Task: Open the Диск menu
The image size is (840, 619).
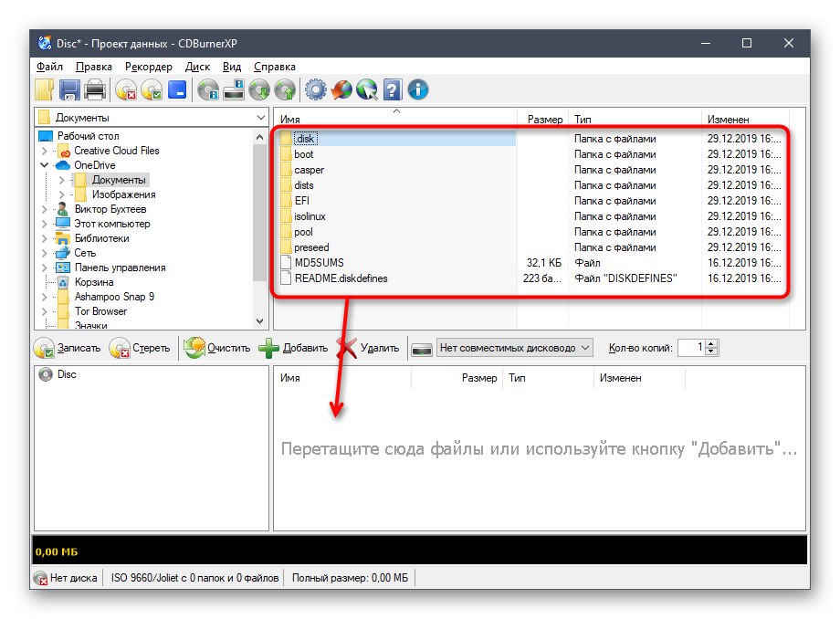Action: pos(197,67)
